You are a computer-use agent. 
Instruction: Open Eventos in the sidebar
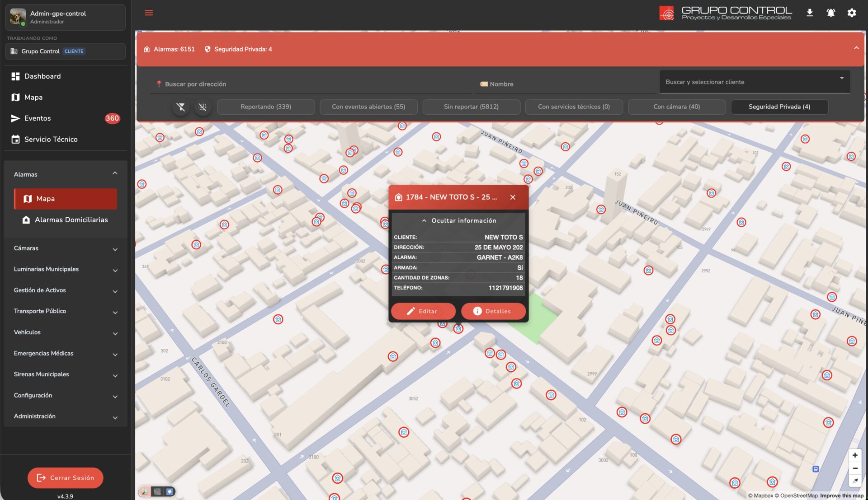pos(38,118)
